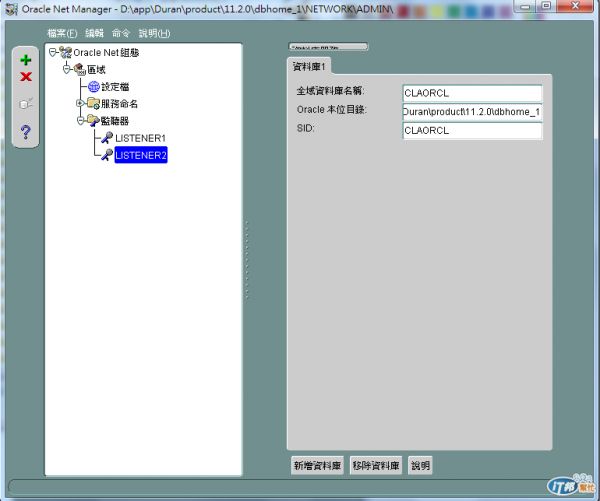Click the SID input field
Image resolution: width=600 pixels, height=501 pixels.
point(473,131)
